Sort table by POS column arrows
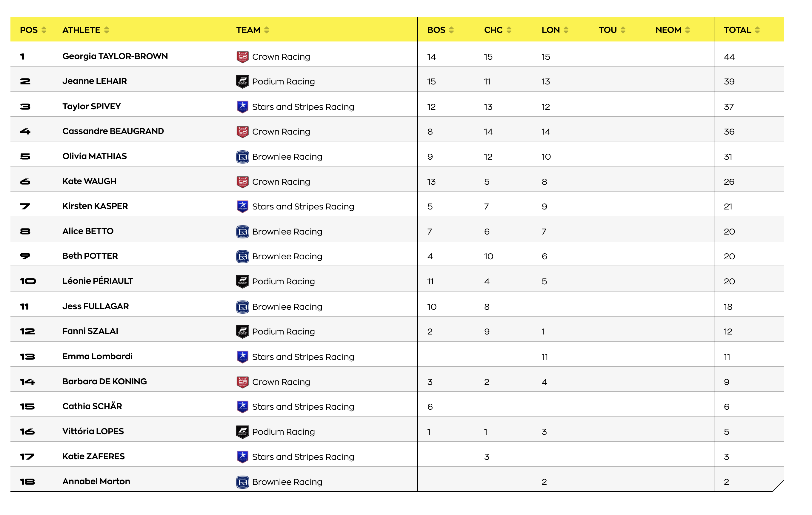Image resolution: width=812 pixels, height=515 pixels. click(x=44, y=30)
